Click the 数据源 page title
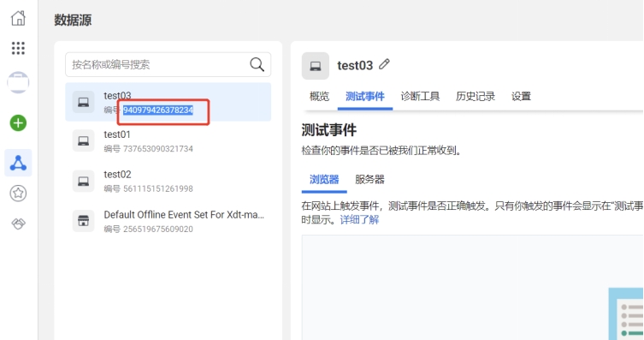644x340 pixels. pos(73,21)
